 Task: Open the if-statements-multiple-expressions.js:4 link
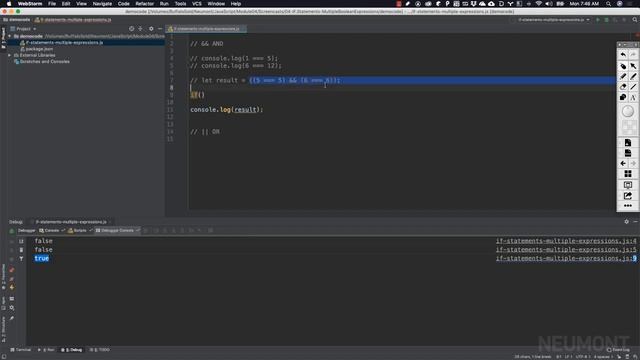coord(566,241)
